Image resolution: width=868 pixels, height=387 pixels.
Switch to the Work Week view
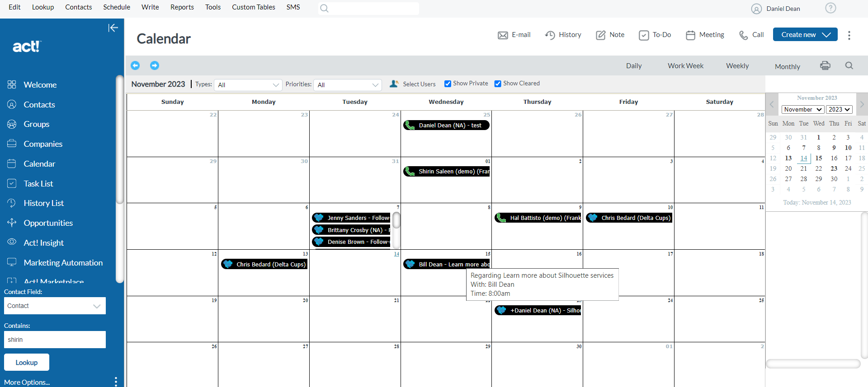(685, 66)
